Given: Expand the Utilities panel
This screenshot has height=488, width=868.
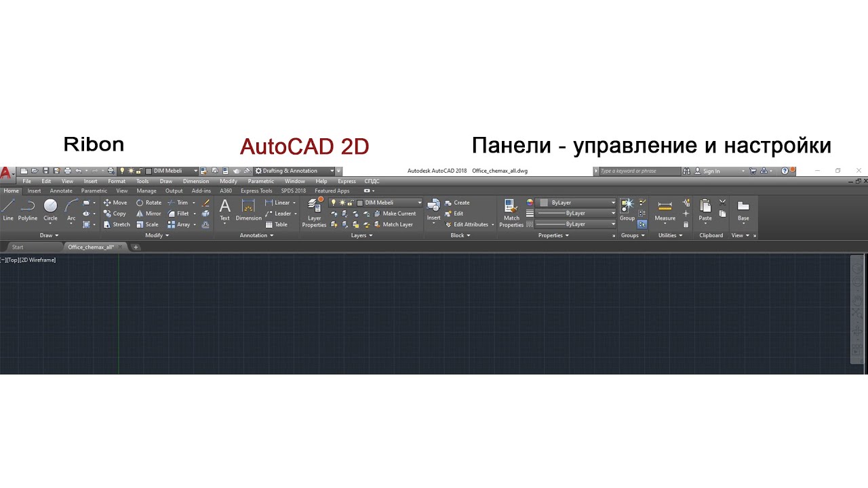Looking at the screenshot, I should pos(670,235).
